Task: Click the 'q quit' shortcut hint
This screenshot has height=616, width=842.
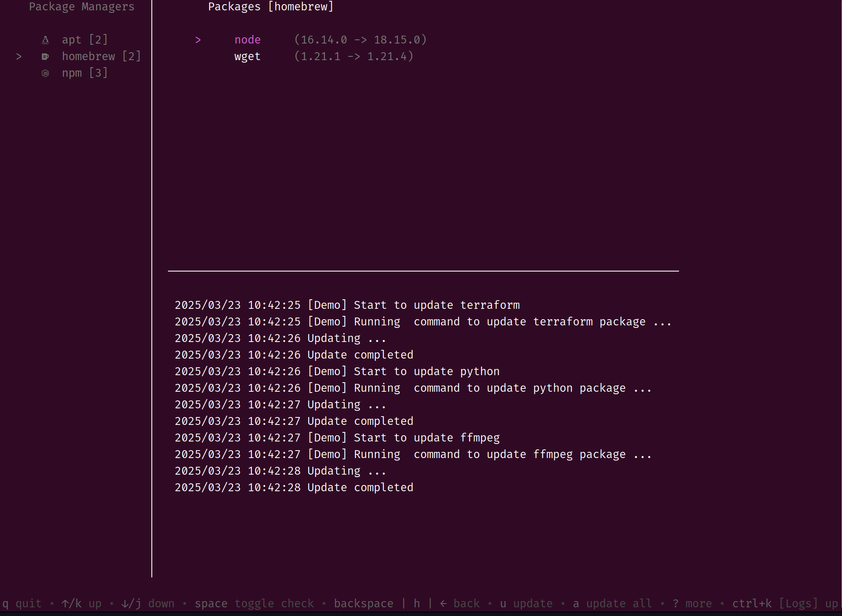Action: click(x=22, y=604)
